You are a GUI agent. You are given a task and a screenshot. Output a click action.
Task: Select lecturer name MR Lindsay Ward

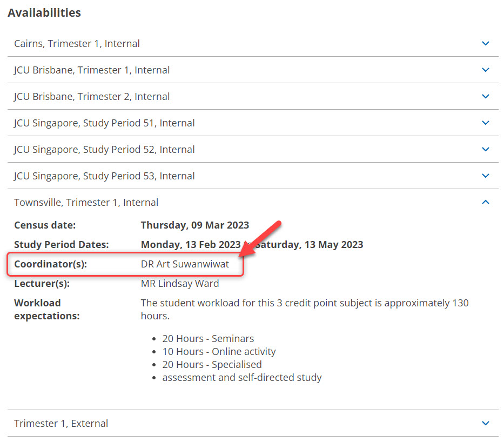(x=180, y=284)
